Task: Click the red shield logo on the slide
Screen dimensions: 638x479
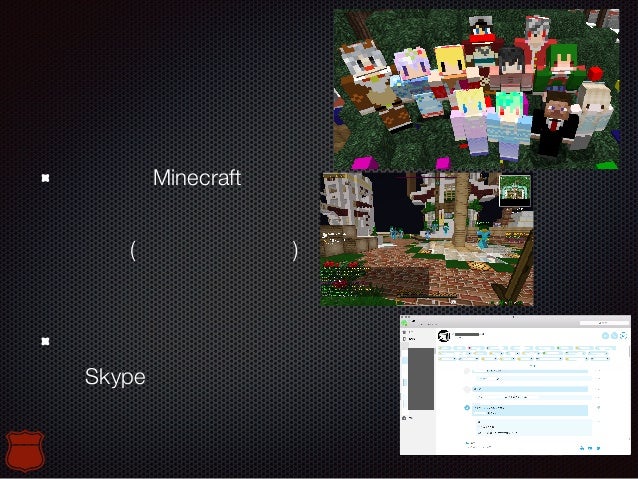Action: pyautogui.click(x=25, y=451)
